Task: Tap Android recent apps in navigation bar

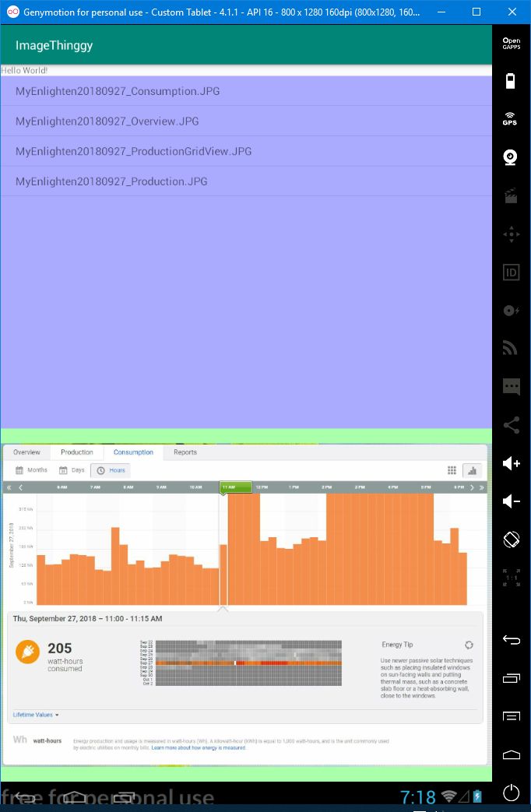Action: tap(125, 796)
